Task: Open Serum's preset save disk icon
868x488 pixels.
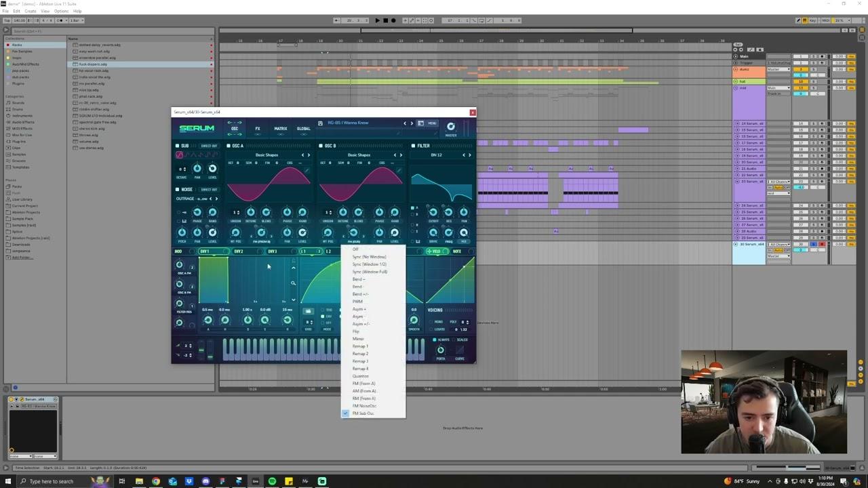Action: tap(320, 123)
